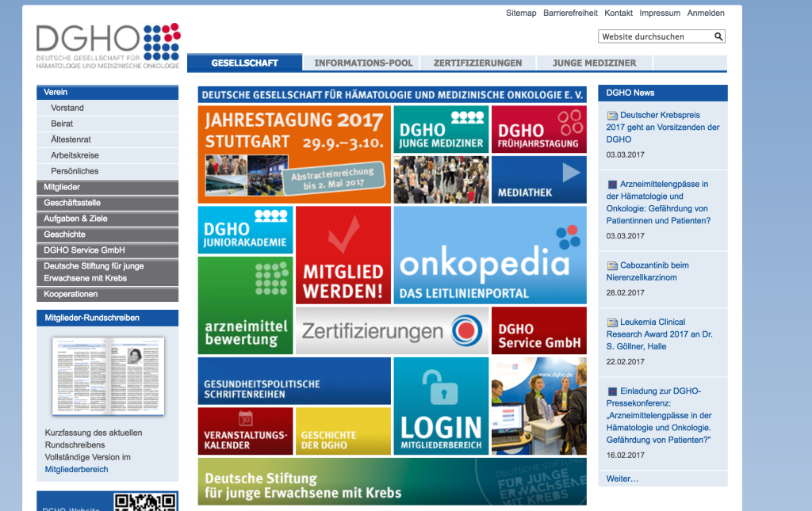Open the Veranstaltungskalender calendar tile
Image resolution: width=812 pixels, height=511 pixels.
coord(245,431)
